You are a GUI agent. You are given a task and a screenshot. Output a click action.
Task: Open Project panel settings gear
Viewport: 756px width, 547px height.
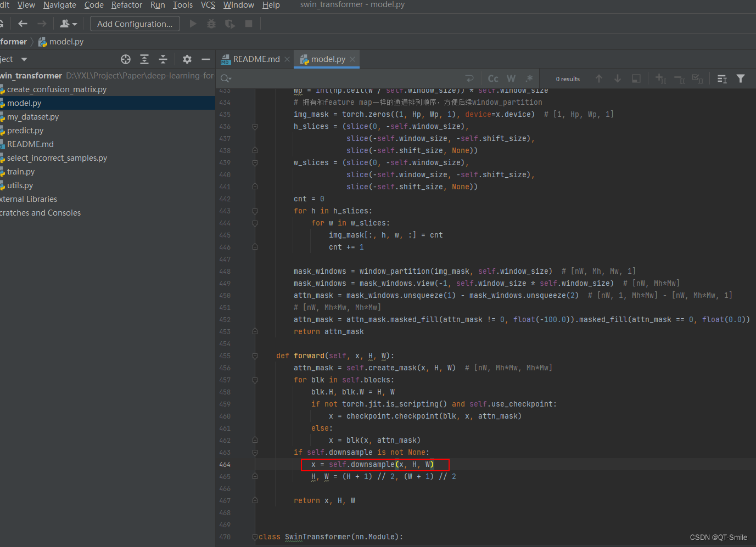[x=187, y=59]
